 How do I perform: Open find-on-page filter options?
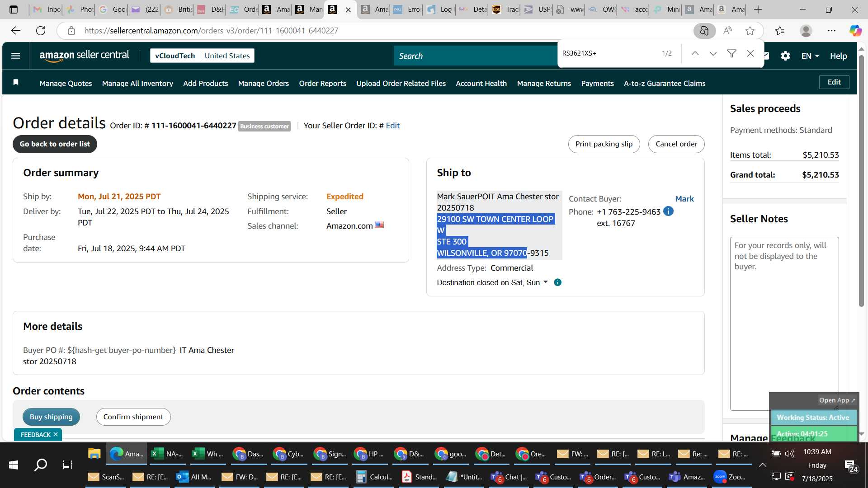pyautogui.click(x=731, y=53)
